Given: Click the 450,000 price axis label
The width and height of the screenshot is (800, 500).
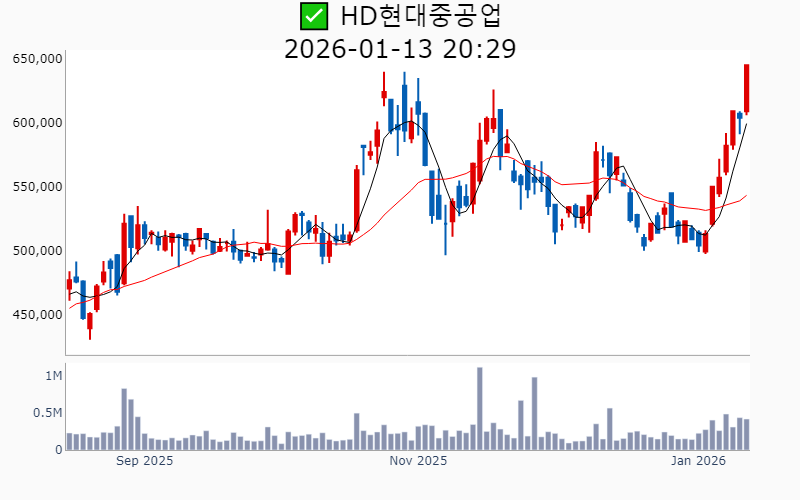Looking at the screenshot, I should tap(38, 315).
